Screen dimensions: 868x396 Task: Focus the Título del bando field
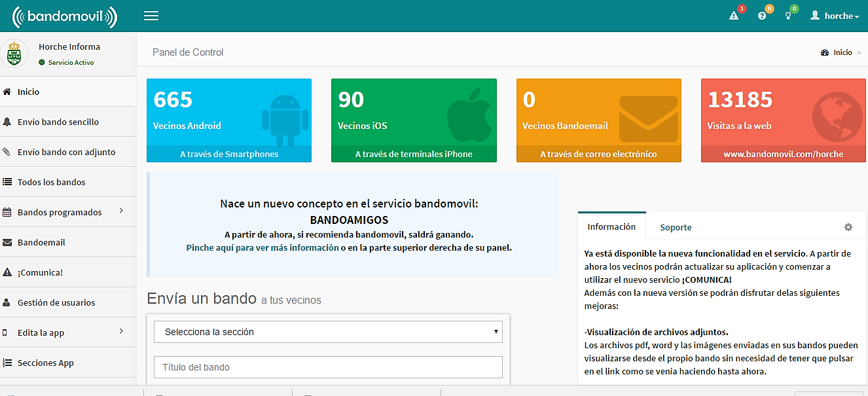pos(328,367)
